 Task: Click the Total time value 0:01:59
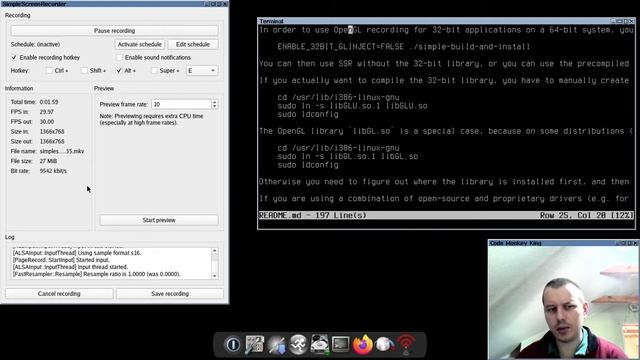49,102
